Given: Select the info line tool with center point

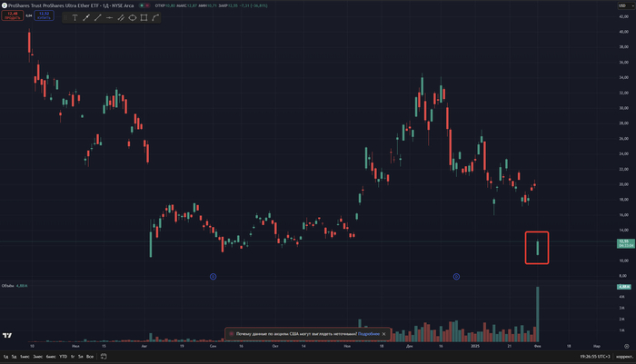Looking at the screenshot, I should pos(86,17).
